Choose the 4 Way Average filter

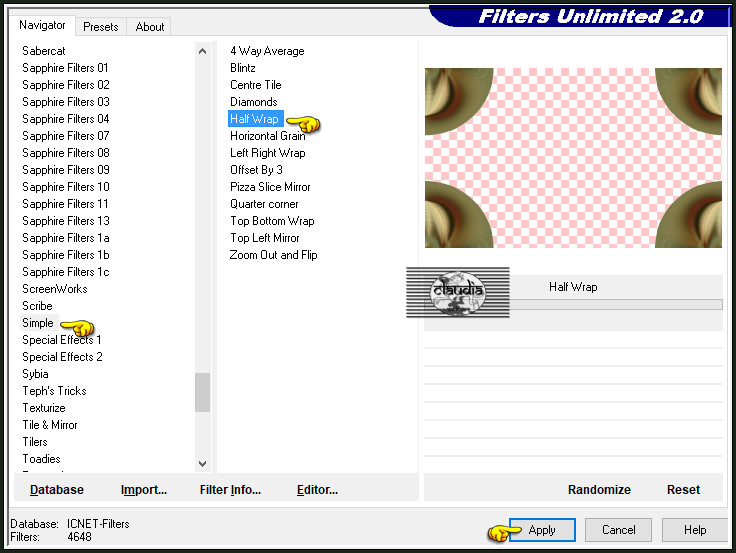point(267,51)
